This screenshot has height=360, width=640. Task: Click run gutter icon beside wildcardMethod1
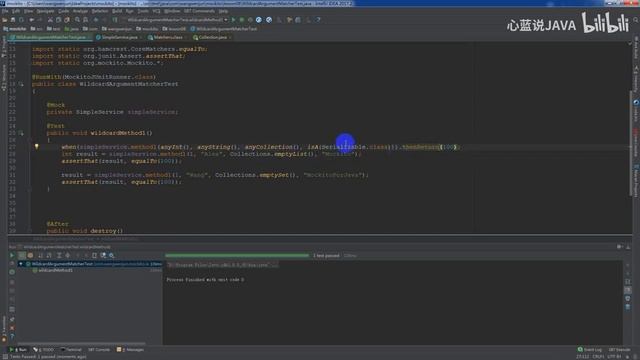[21, 133]
